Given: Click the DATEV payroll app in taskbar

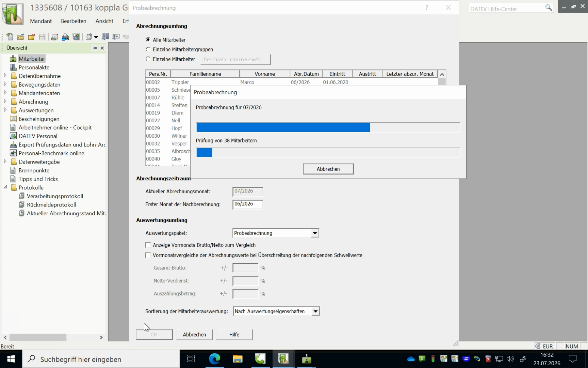Looking at the screenshot, I should pyautogui.click(x=283, y=359).
